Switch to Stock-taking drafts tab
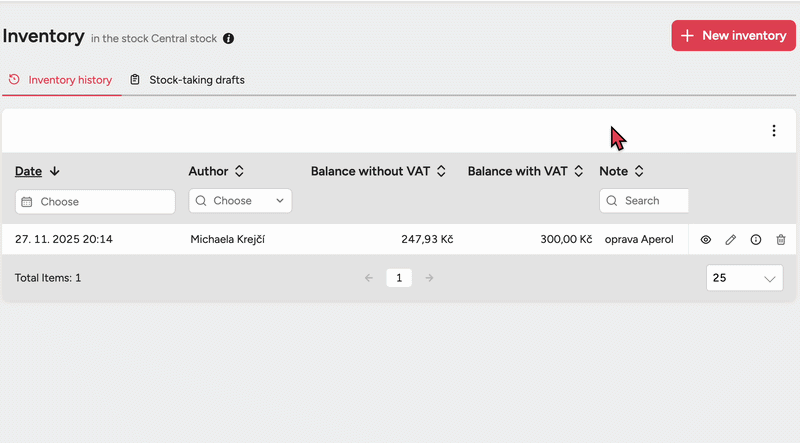The image size is (800, 443). tap(187, 80)
